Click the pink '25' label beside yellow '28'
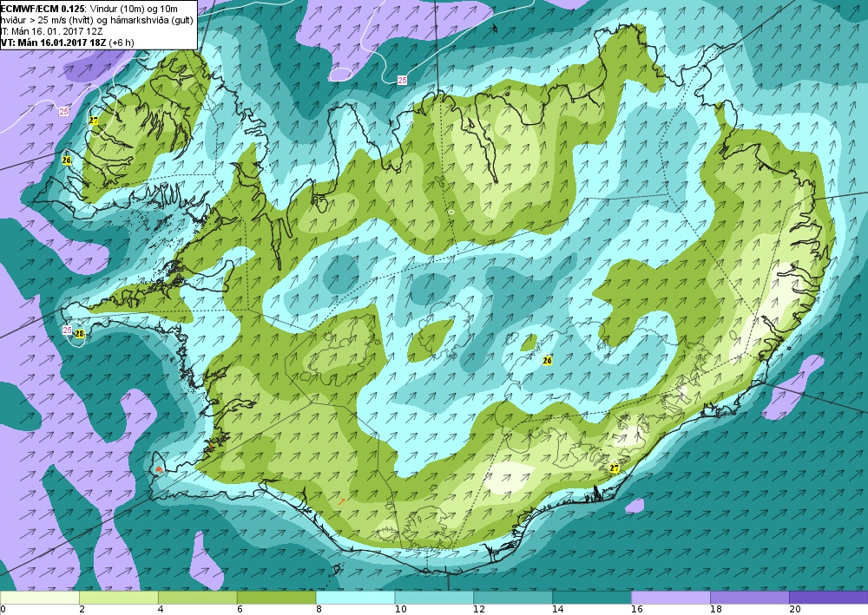This screenshot has height=615, width=868. [x=68, y=330]
